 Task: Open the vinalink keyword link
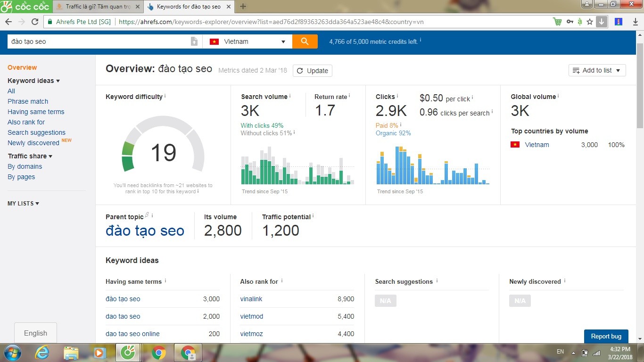coord(251,299)
